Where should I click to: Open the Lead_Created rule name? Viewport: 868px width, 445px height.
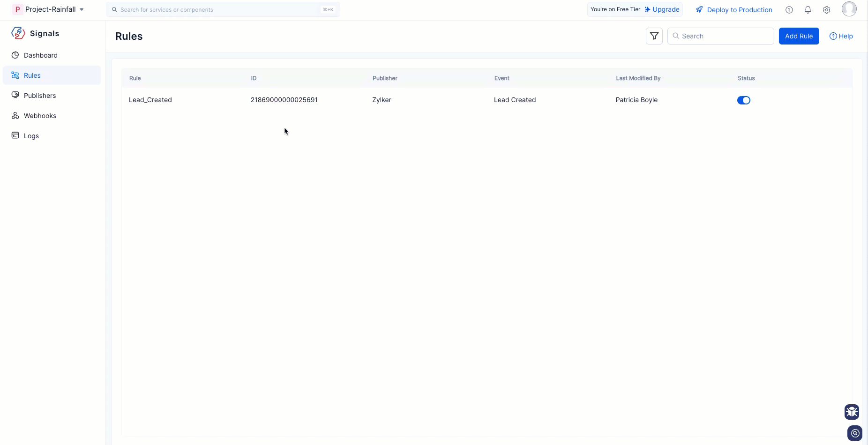pyautogui.click(x=150, y=100)
